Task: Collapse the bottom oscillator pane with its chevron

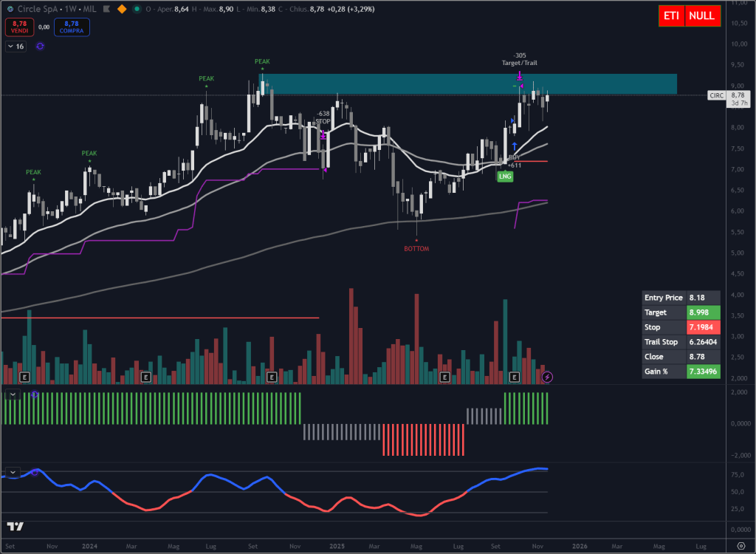Action: [x=13, y=472]
